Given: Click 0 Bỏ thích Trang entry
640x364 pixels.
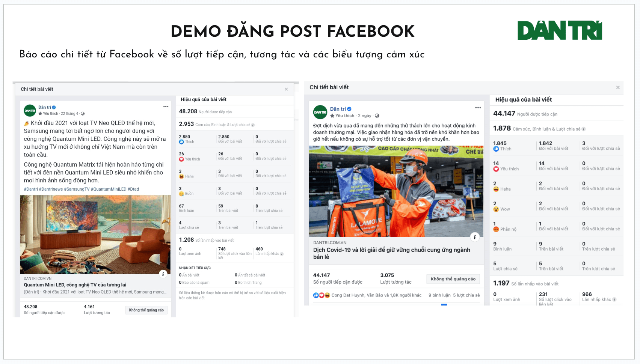Looking at the screenshot, I should coord(248,283).
